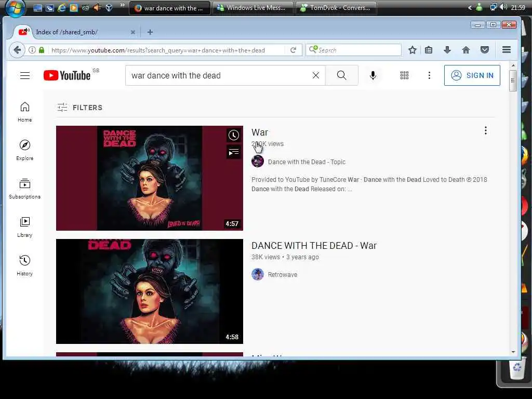This screenshot has height=399, width=532.
Task: Add War video to queue
Action: pyautogui.click(x=233, y=152)
